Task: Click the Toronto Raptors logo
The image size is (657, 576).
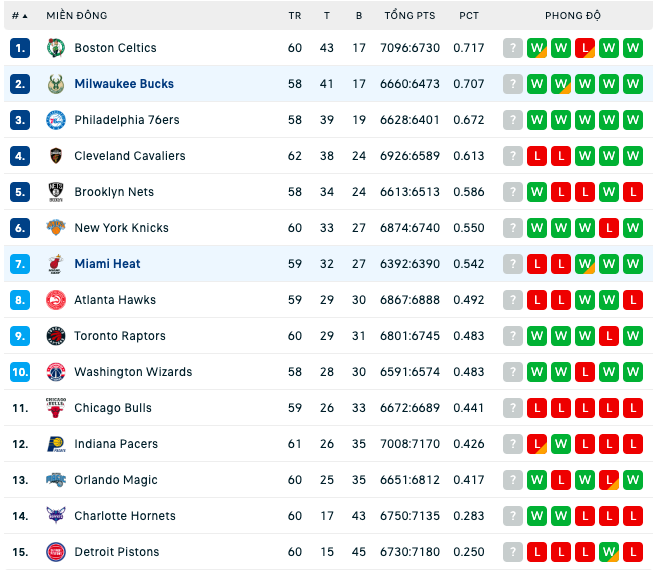Action: coord(55,336)
